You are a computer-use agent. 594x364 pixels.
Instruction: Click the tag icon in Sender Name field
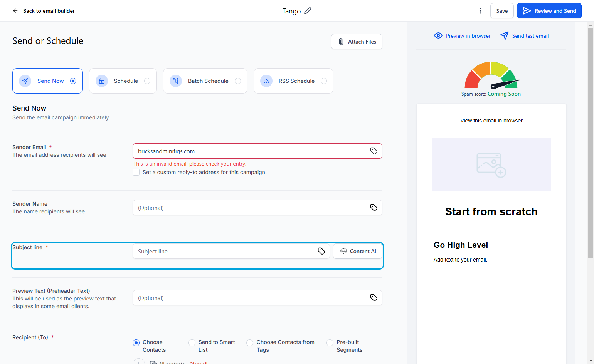[x=374, y=208]
